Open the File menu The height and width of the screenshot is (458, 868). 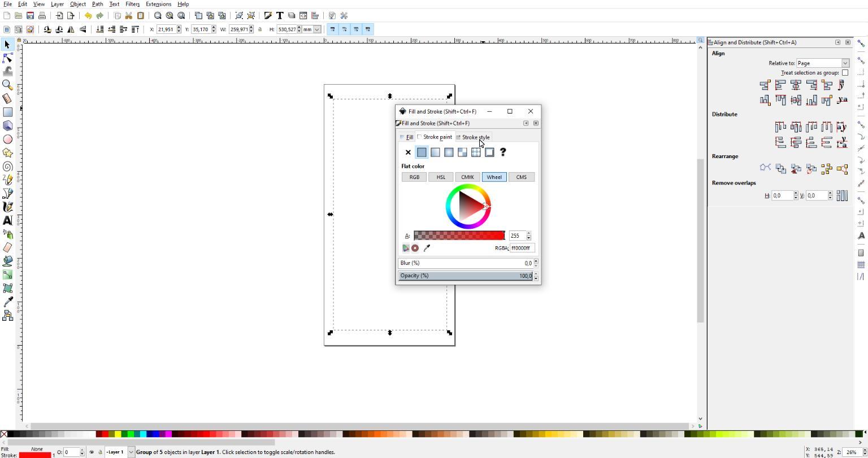click(x=7, y=4)
